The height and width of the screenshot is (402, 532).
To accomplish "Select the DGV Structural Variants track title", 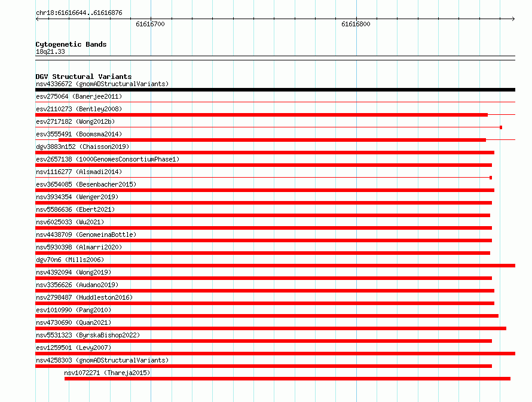I will coord(84,77).
